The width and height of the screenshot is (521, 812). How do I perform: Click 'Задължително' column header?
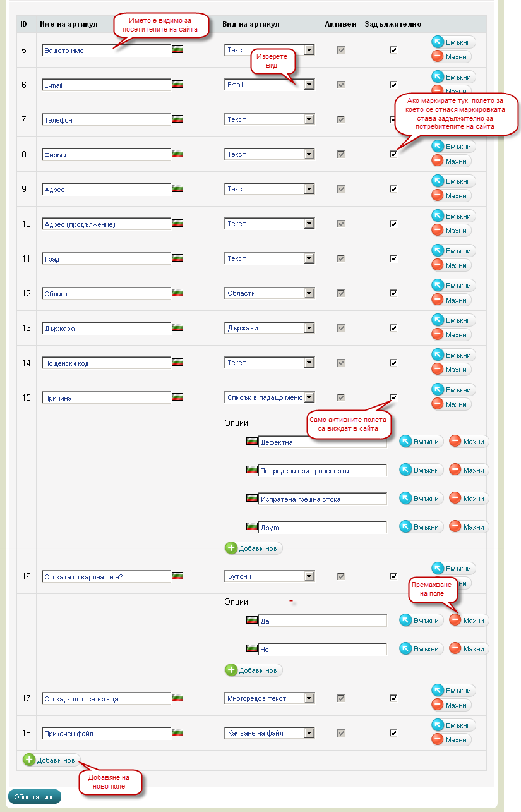click(393, 24)
